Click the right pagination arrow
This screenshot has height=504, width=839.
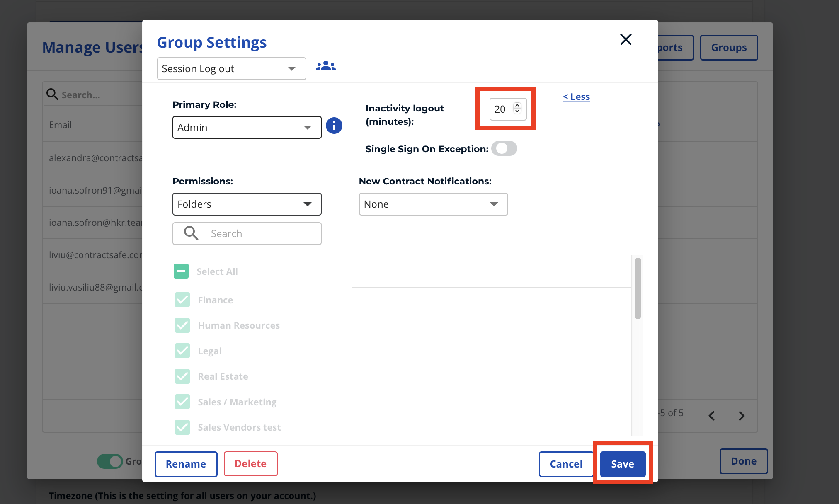(741, 416)
